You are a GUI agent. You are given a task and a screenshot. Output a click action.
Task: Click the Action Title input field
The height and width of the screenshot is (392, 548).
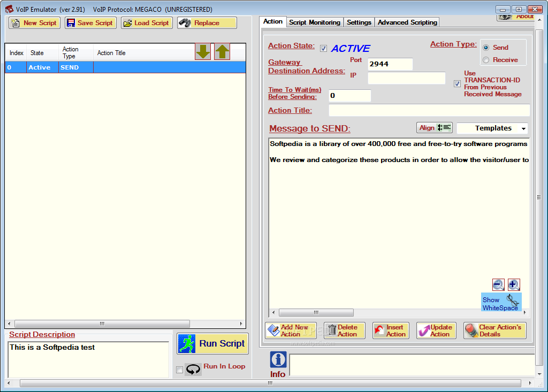click(429, 110)
